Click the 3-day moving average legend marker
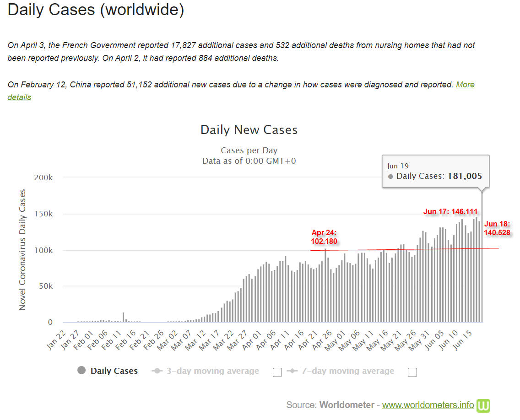520x420 pixels. [x=157, y=371]
